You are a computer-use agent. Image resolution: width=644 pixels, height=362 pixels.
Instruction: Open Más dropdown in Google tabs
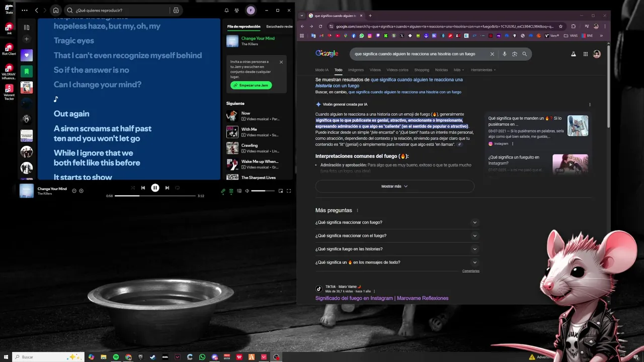(x=459, y=70)
